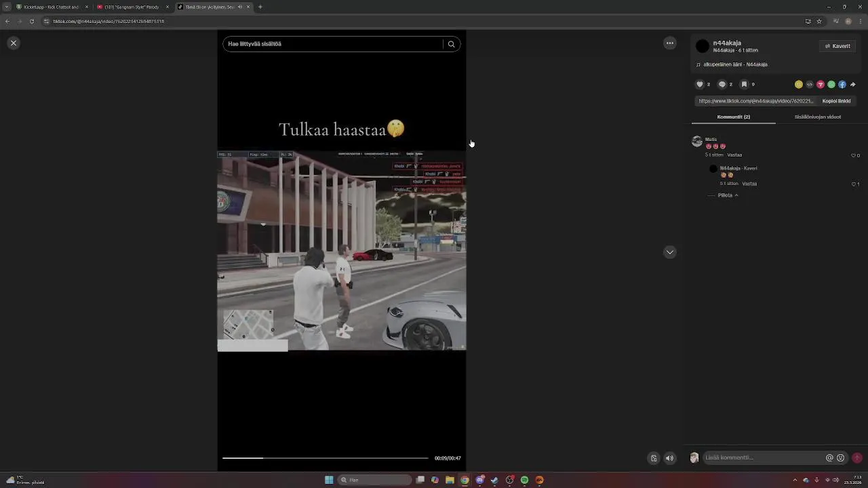Click the 'Lisää kommentti...' input field
Viewport: 868px width, 488px height.
coord(763,457)
